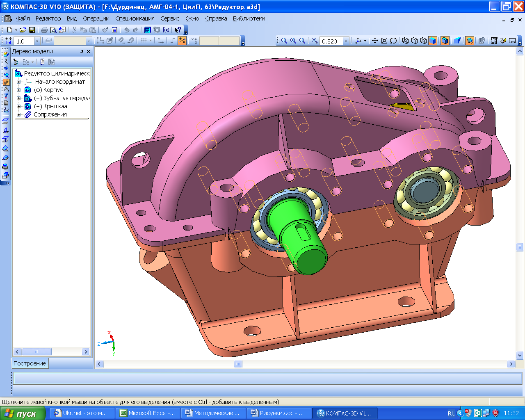Open the mates (paperclip) toolbar panel

6,82
